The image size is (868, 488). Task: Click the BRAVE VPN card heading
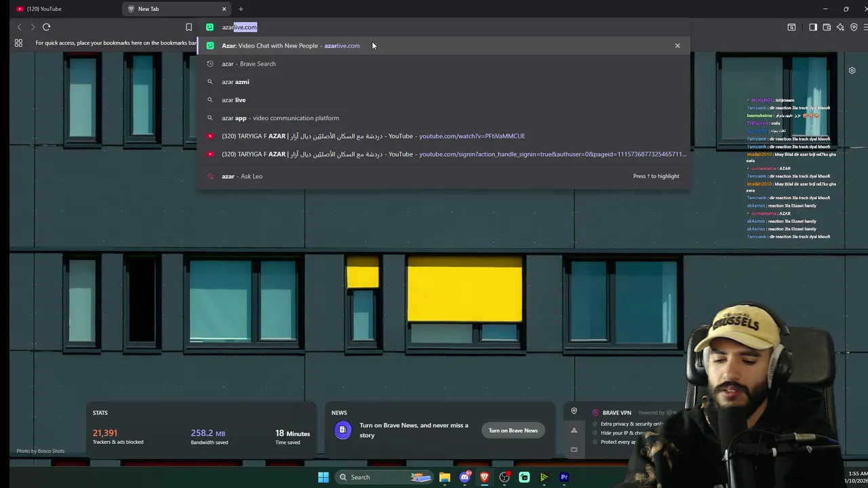[x=616, y=413]
